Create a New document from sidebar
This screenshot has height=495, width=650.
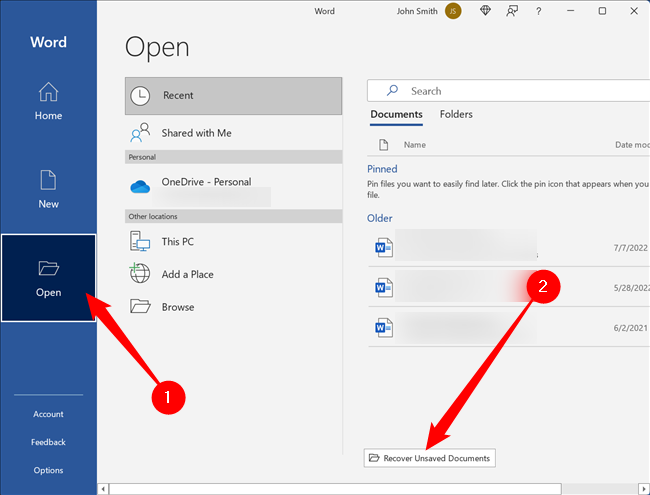48,189
